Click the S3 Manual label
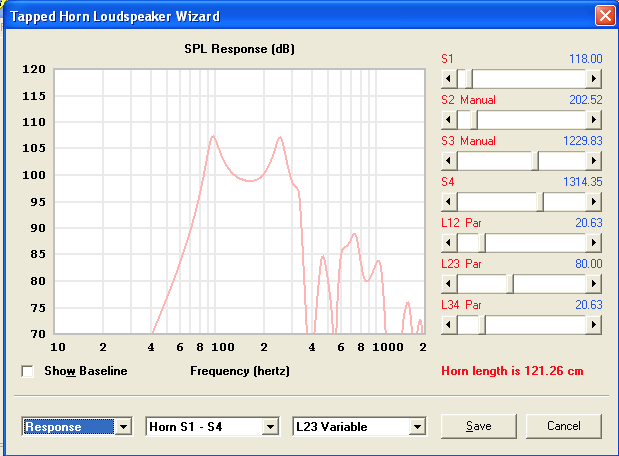This screenshot has width=619, height=456. point(468,141)
